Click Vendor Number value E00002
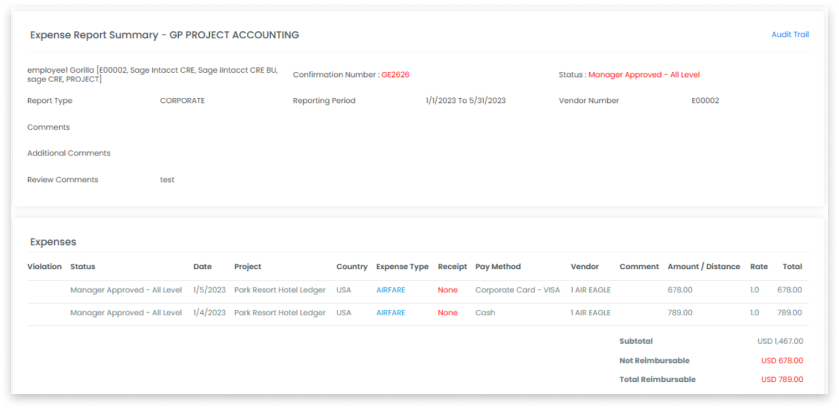Image resolution: width=839 pixels, height=409 pixels. click(x=705, y=101)
